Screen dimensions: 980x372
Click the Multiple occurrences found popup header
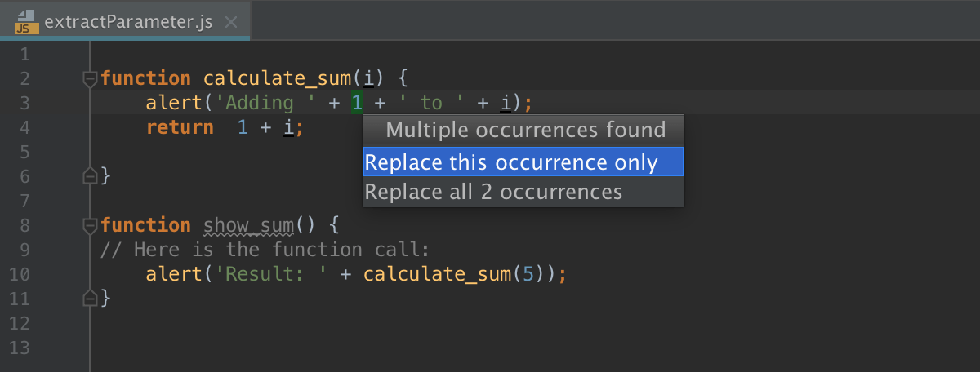coord(524,130)
